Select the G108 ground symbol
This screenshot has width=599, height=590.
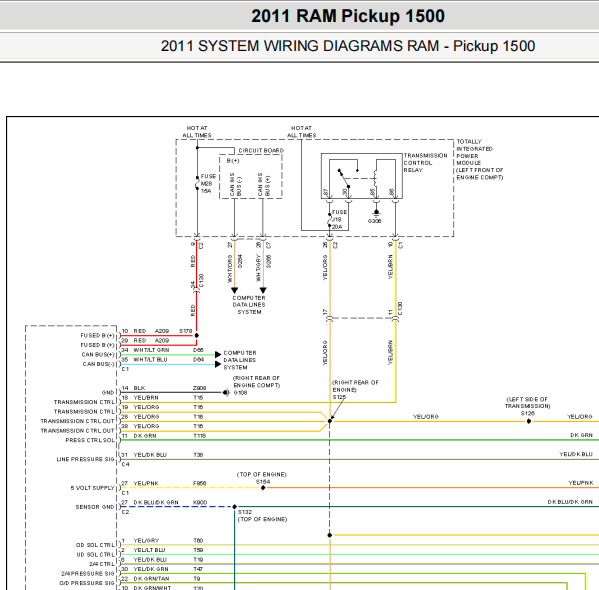pyautogui.click(x=226, y=392)
